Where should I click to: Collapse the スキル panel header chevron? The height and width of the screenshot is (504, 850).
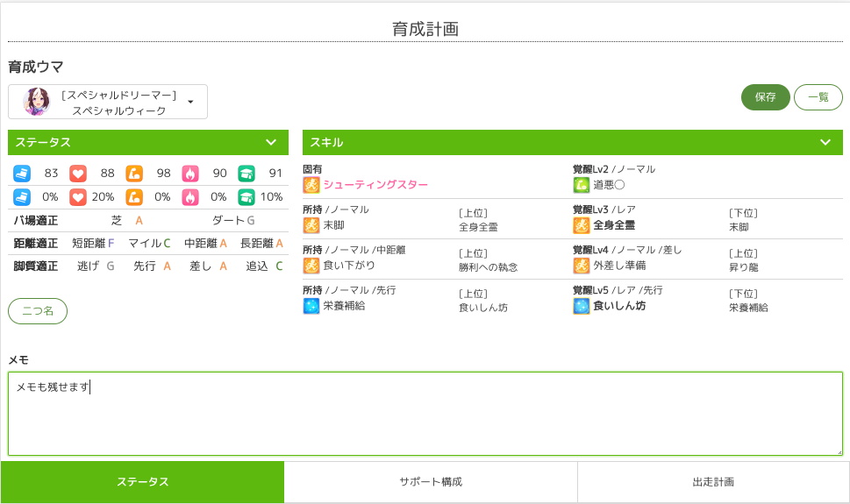click(825, 142)
